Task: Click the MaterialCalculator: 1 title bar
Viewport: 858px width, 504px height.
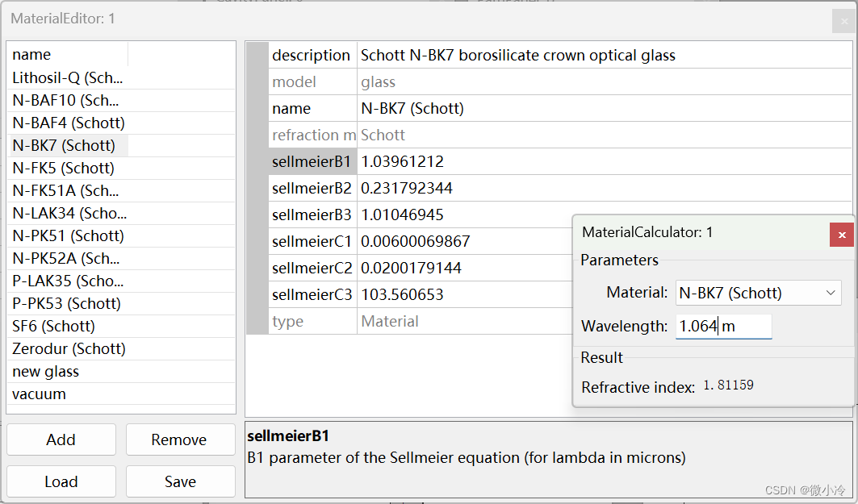Action: [647, 232]
